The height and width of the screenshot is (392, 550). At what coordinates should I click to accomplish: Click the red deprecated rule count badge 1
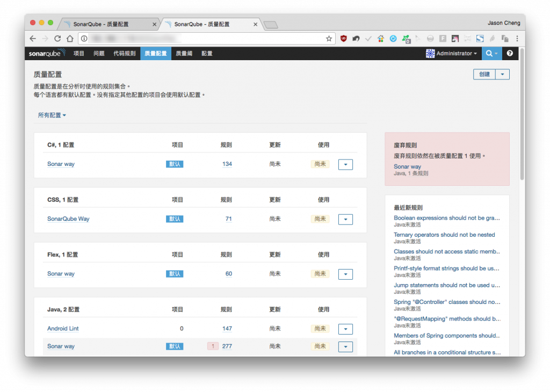213,346
